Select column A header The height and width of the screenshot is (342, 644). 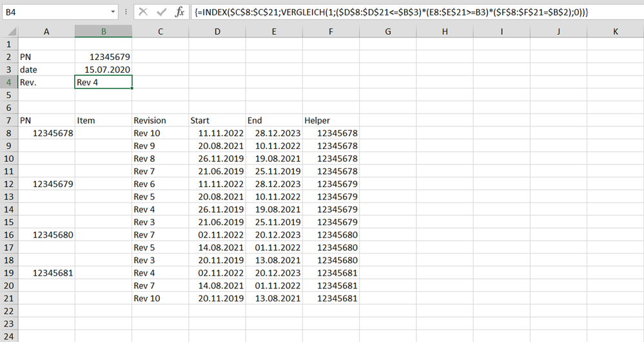(x=46, y=32)
